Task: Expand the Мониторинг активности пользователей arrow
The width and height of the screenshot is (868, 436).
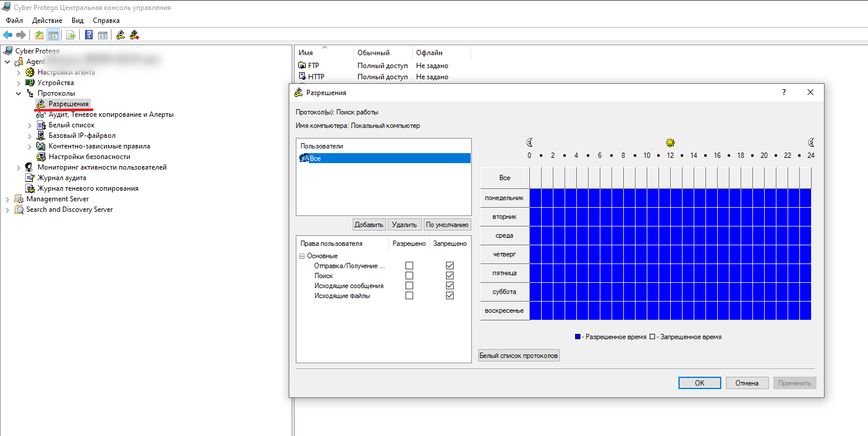Action: (18, 167)
